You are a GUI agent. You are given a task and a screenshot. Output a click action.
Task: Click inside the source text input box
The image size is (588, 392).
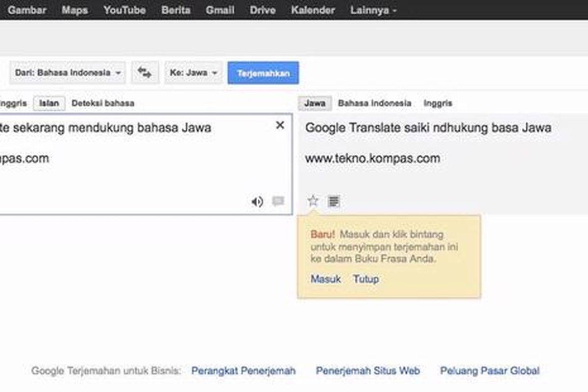tap(137, 171)
